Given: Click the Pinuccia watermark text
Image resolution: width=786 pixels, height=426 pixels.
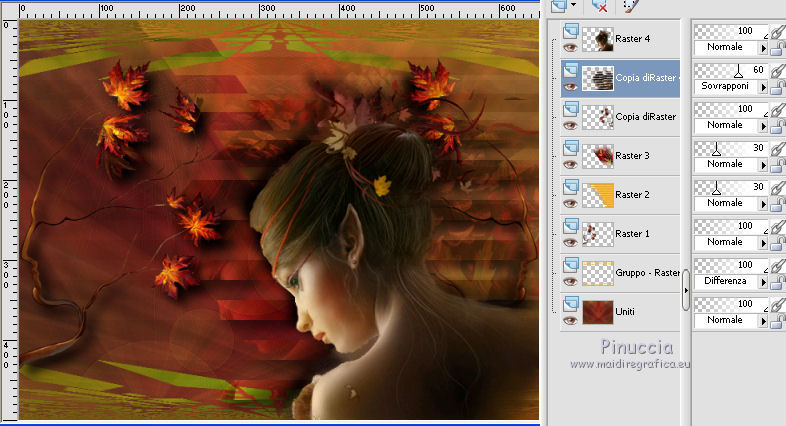Looking at the screenshot, I should click(x=637, y=347).
